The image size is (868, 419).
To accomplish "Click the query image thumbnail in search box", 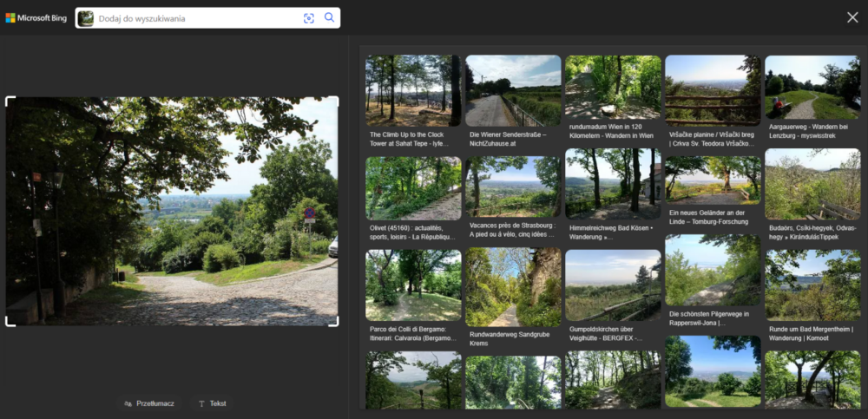I will click(86, 18).
